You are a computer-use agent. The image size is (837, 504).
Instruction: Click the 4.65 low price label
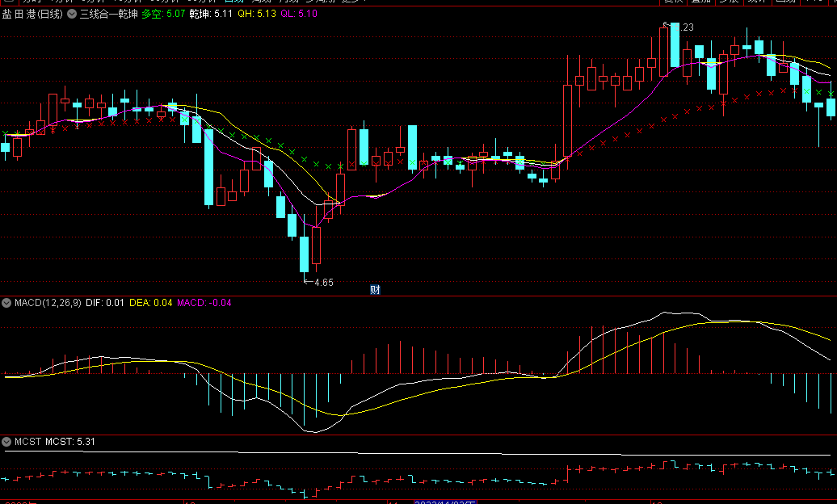point(323,283)
